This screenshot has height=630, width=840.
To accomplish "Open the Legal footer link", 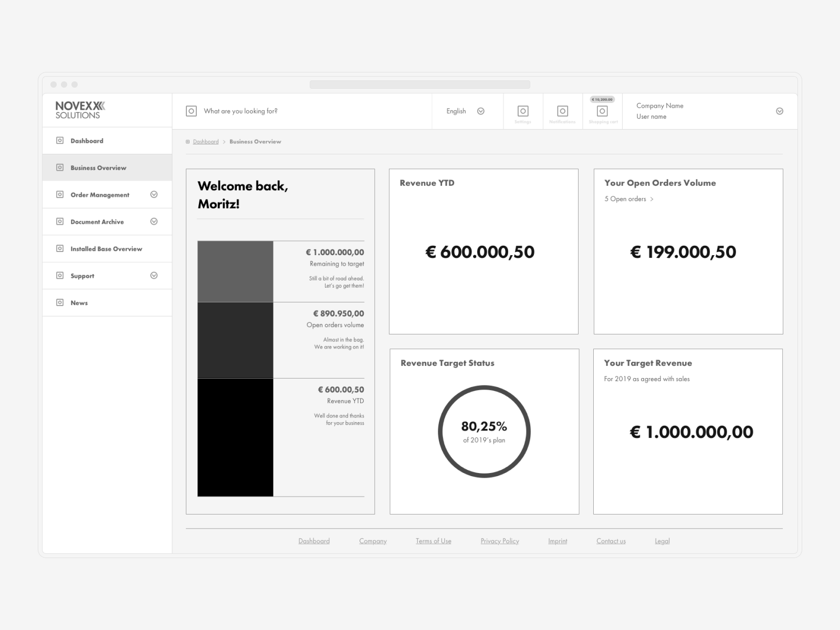I will (x=662, y=541).
